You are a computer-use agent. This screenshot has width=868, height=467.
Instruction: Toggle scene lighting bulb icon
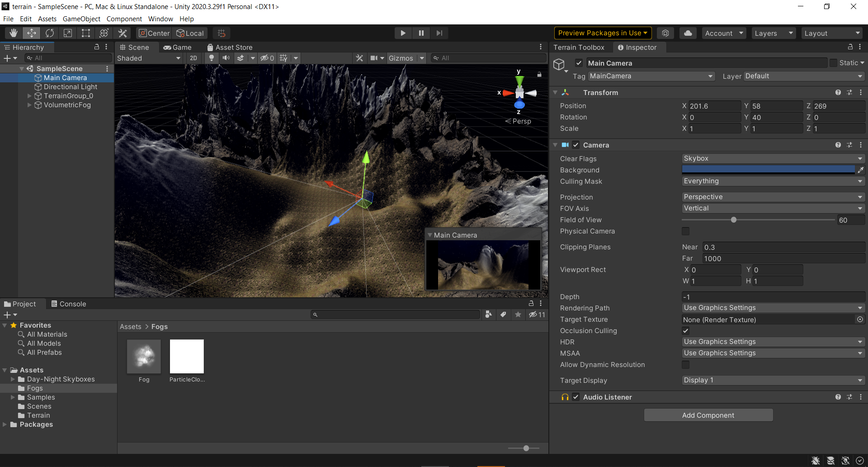tap(211, 58)
